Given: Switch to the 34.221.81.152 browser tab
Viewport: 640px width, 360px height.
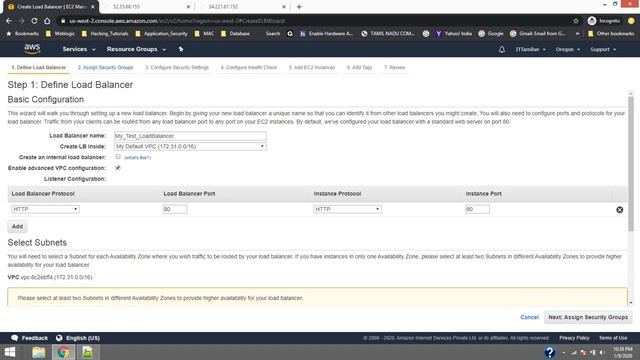Looking at the screenshot, I should (x=242, y=7).
